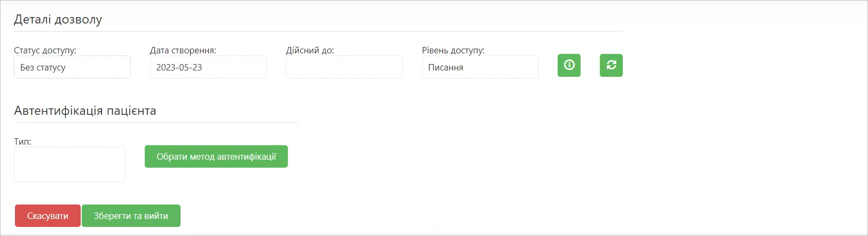
Task: Click the Зберегти та вийти button
Action: tap(131, 216)
